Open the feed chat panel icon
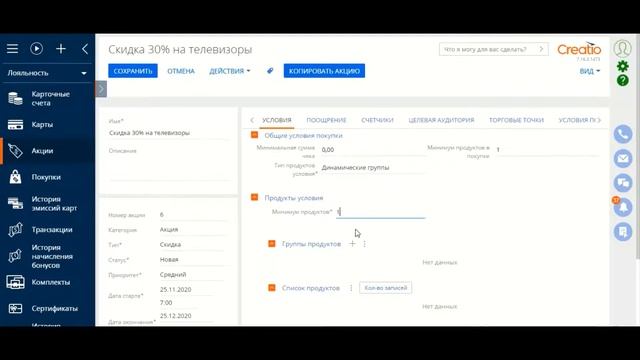640x360 pixels. (623, 183)
